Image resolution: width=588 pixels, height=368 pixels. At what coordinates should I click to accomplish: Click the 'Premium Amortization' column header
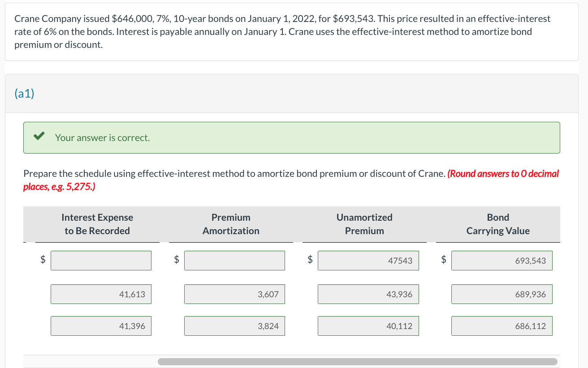[x=231, y=224]
